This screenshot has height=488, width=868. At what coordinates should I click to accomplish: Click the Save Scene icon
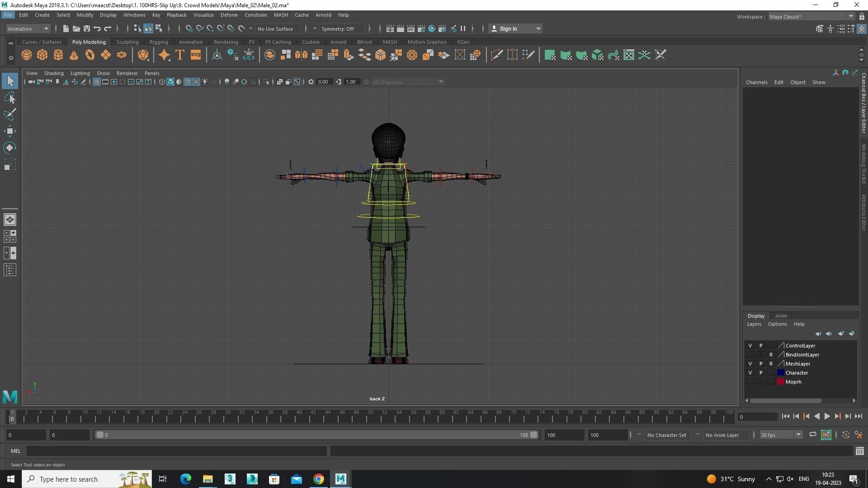coord(87,28)
